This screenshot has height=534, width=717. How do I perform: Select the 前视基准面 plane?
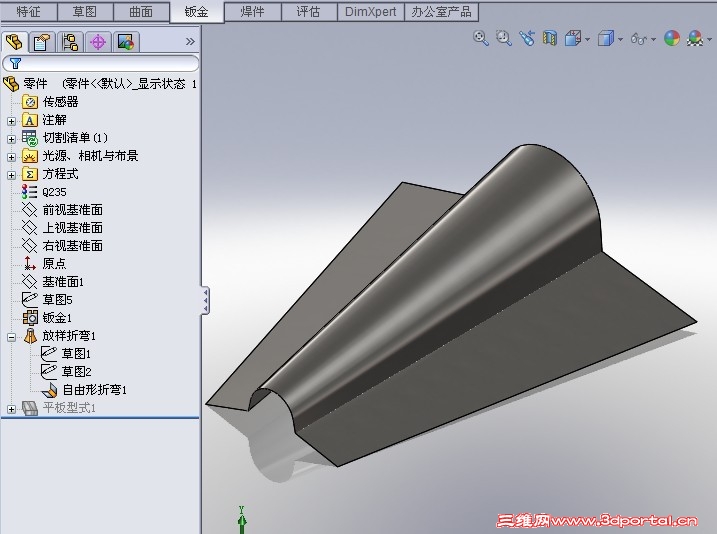point(72,210)
